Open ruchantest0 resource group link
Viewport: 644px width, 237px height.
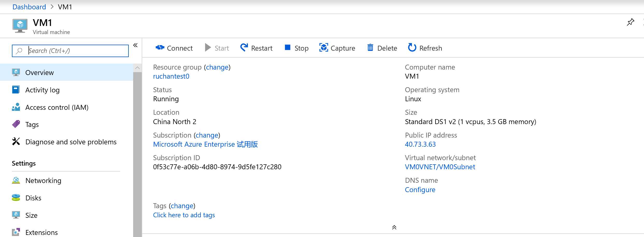[171, 76]
